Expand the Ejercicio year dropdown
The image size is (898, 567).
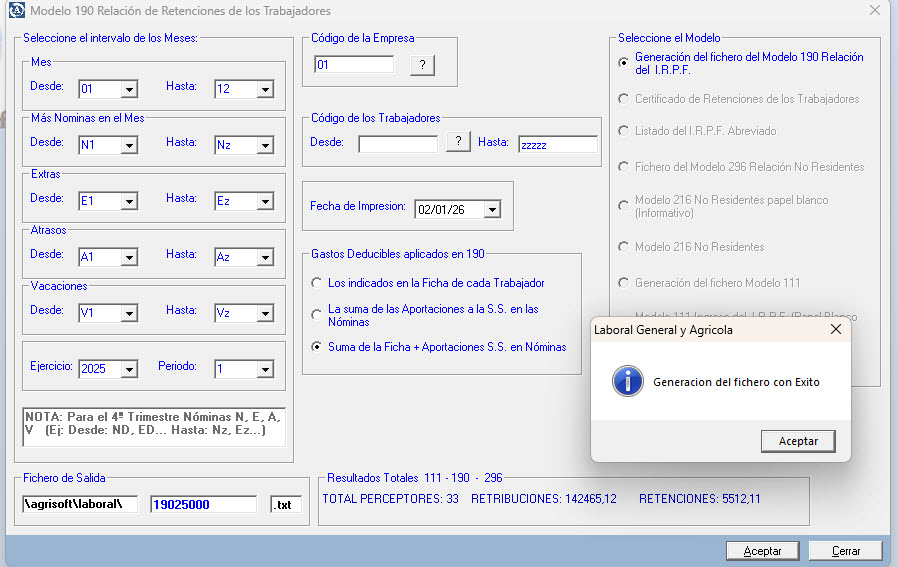[129, 370]
